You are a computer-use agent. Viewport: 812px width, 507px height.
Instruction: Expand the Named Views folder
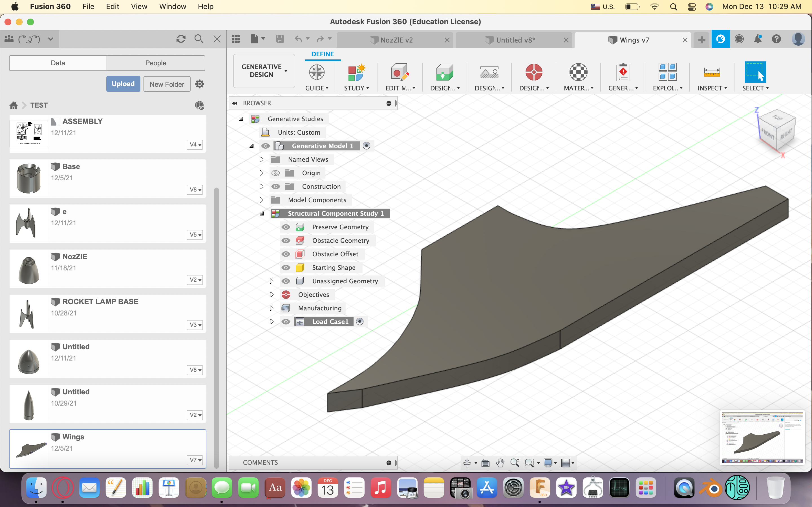[x=262, y=159]
